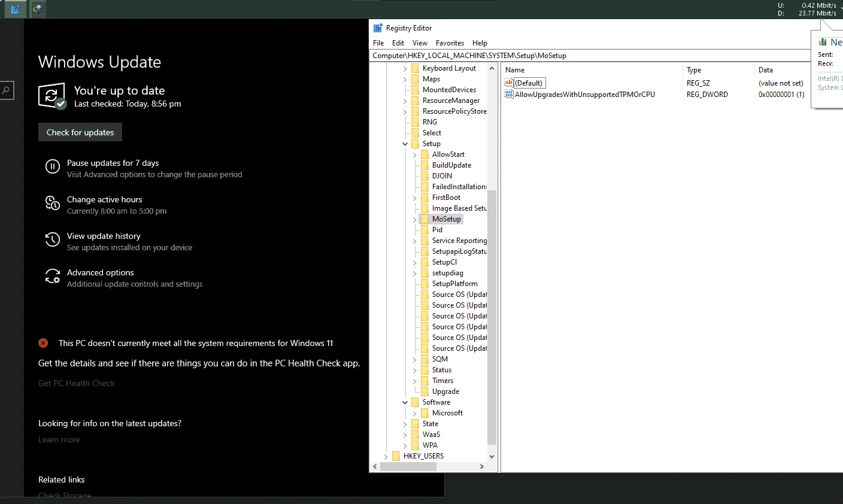Click the red error icon for Windows 11 requirements
Screen dimensions: 843x504
[43, 343]
